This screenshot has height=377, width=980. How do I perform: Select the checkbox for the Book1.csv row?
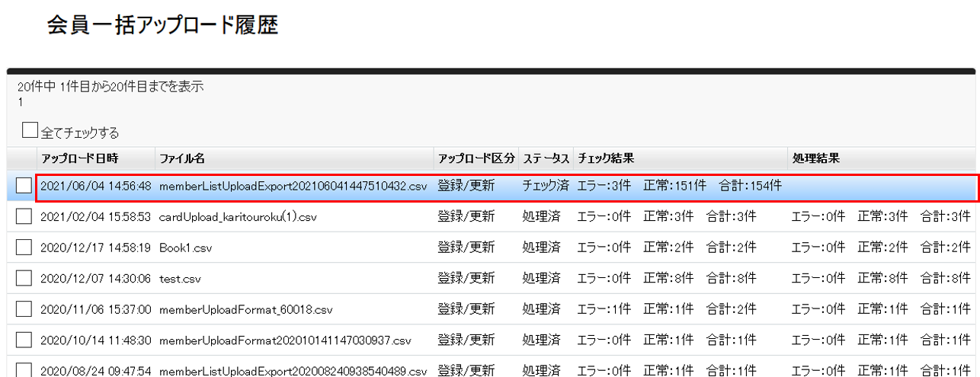(24, 248)
